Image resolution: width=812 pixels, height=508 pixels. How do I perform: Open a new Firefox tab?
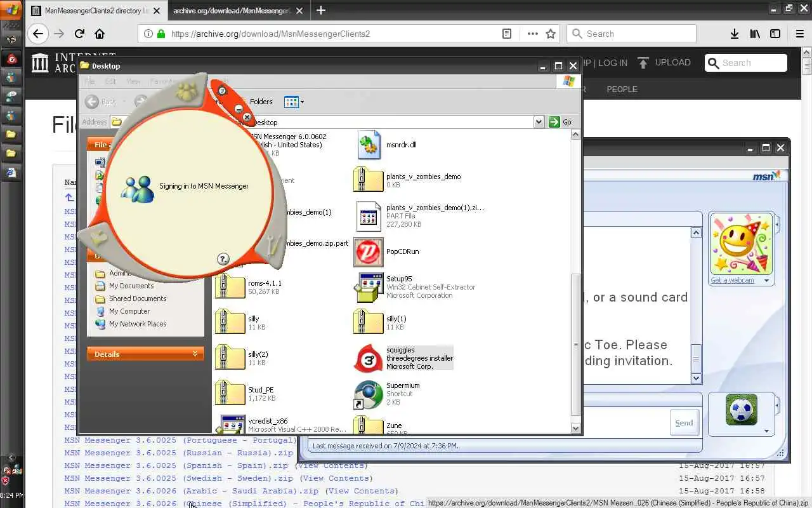click(321, 10)
